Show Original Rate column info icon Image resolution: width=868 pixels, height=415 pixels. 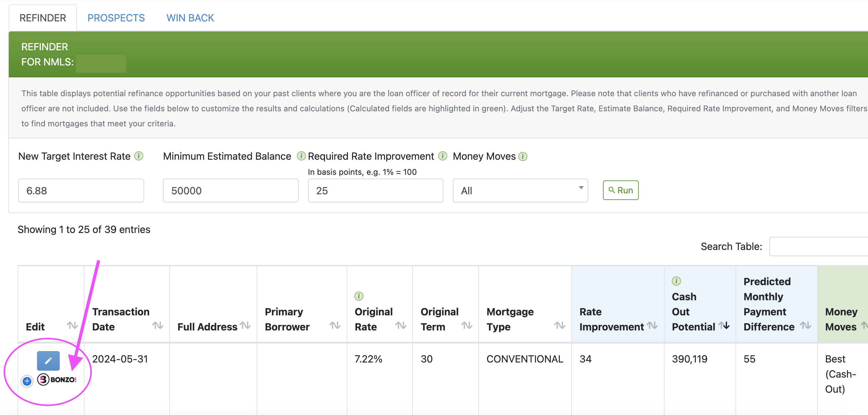click(359, 296)
